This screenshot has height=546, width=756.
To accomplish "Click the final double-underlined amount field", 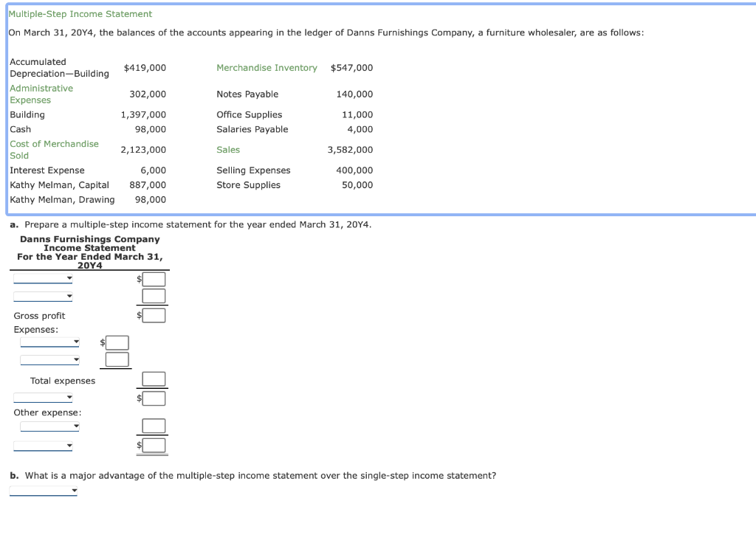I will pyautogui.click(x=154, y=445).
